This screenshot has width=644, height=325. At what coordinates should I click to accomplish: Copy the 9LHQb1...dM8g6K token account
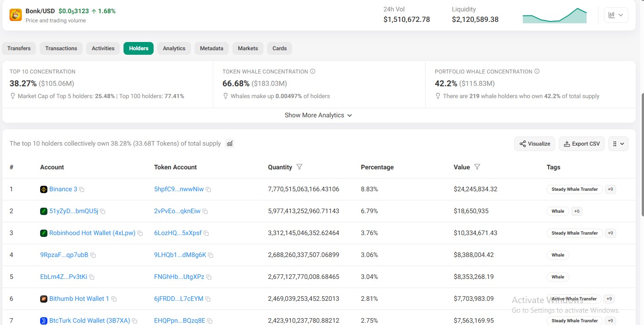pos(211,255)
